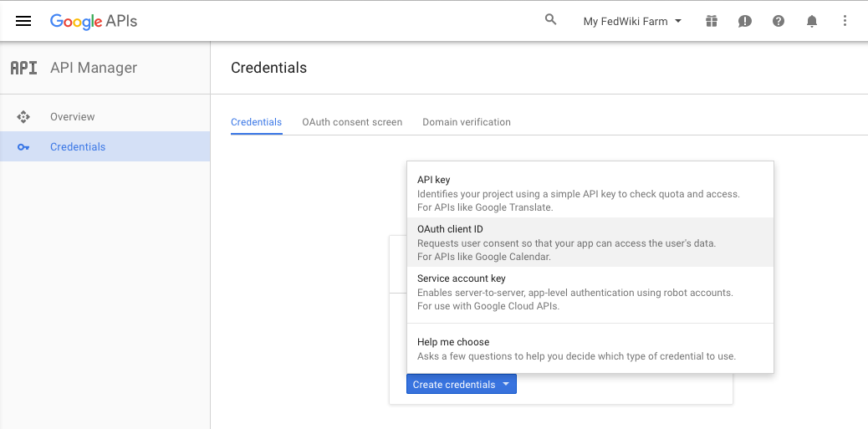Click the API Manager logo icon
Viewport: 868px width, 429px height.
click(x=24, y=68)
